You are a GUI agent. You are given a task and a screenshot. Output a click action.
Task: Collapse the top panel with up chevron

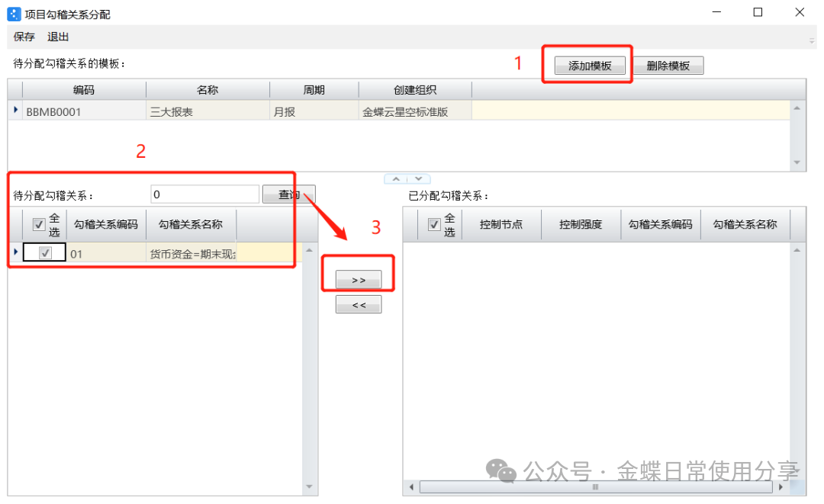coord(397,179)
